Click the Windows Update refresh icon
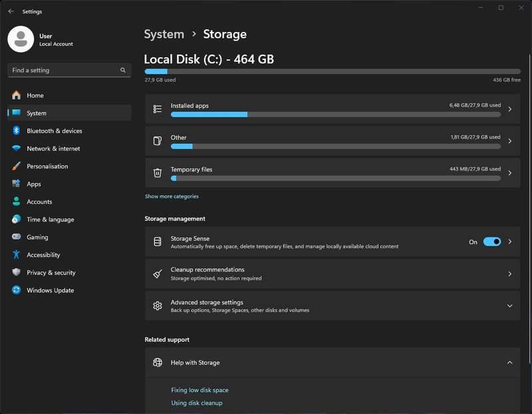This screenshot has height=414, width=532. point(16,290)
